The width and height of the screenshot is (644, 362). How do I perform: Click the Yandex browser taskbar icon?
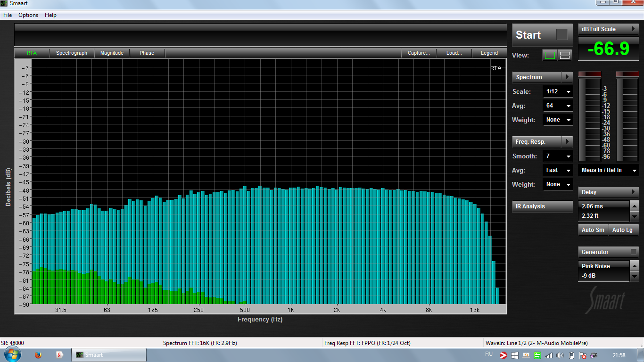[x=60, y=355]
